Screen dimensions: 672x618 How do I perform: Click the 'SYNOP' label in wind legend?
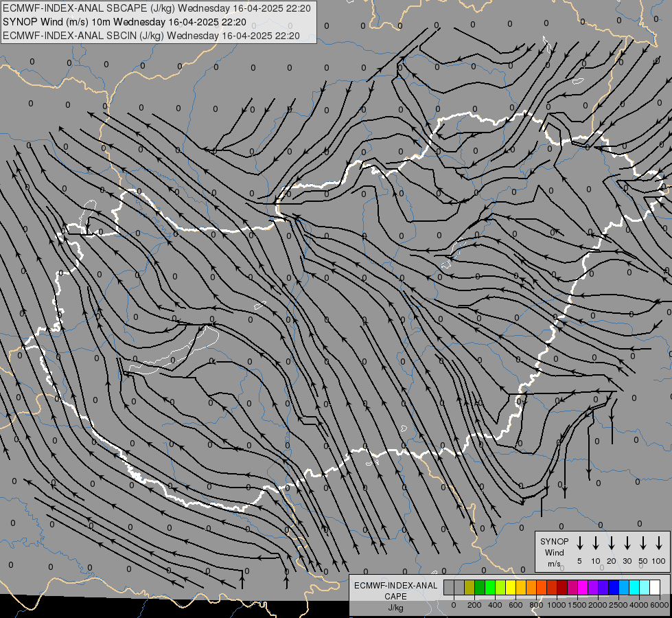pyautogui.click(x=554, y=541)
